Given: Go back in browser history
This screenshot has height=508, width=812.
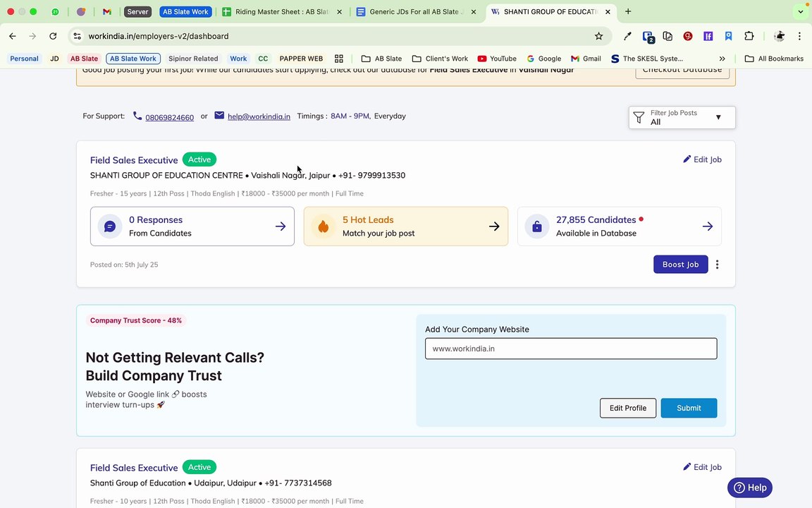Looking at the screenshot, I should [13, 36].
